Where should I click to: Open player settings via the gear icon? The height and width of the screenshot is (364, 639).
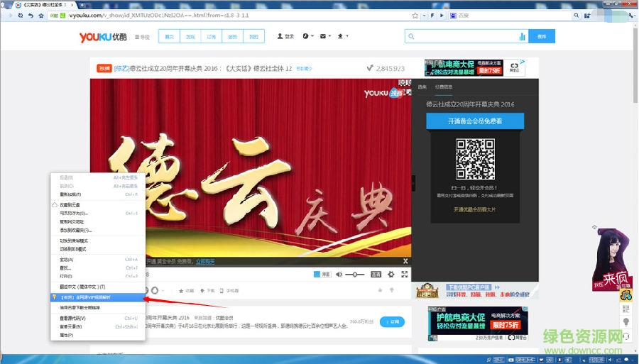(390, 274)
